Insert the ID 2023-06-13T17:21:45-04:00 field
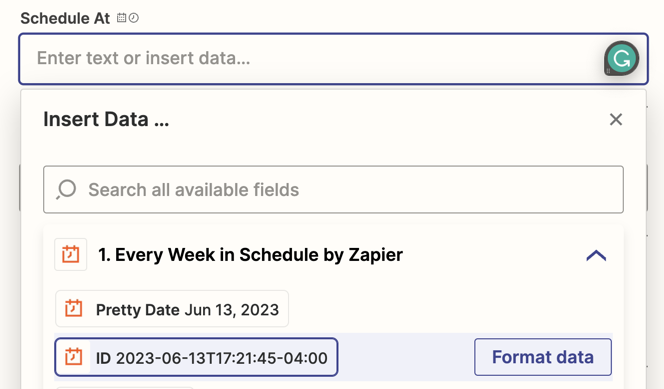 point(196,357)
